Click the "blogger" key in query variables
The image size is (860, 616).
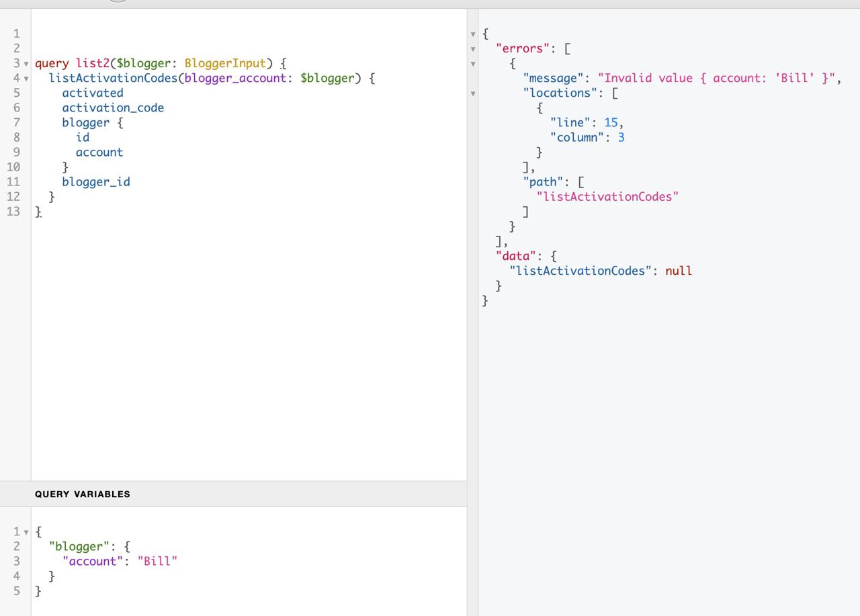[79, 546]
